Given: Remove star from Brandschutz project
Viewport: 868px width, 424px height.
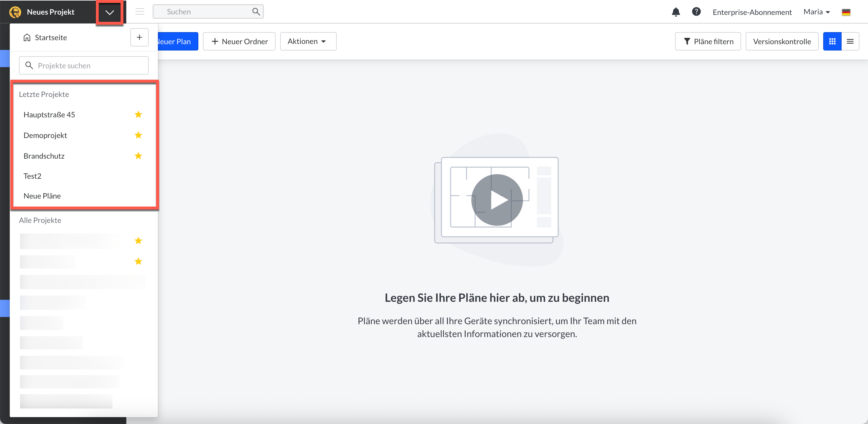Looking at the screenshot, I should [x=138, y=155].
